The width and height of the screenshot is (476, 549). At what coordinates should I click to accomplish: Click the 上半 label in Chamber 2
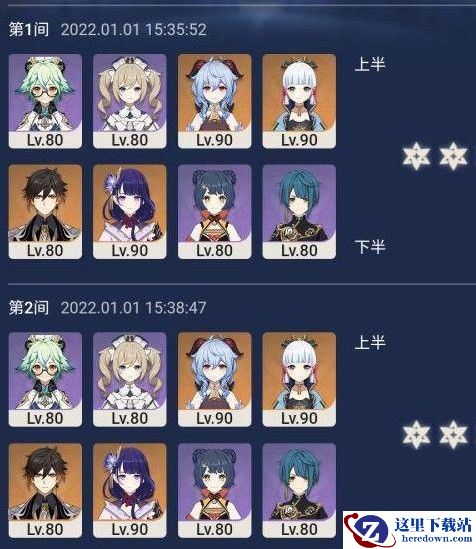(x=370, y=342)
